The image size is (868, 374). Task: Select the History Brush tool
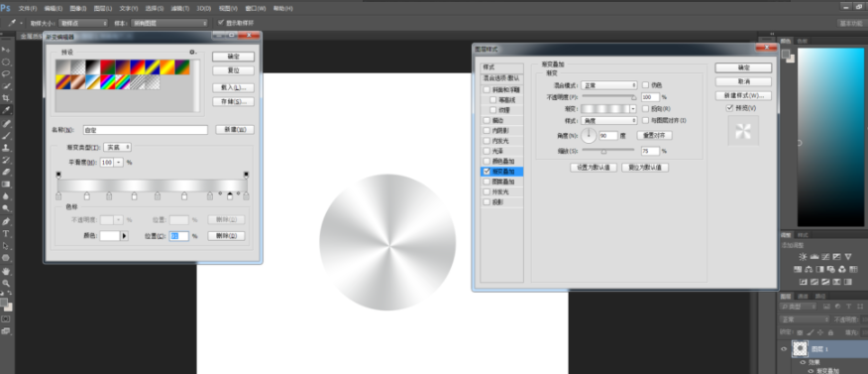pos(7,160)
